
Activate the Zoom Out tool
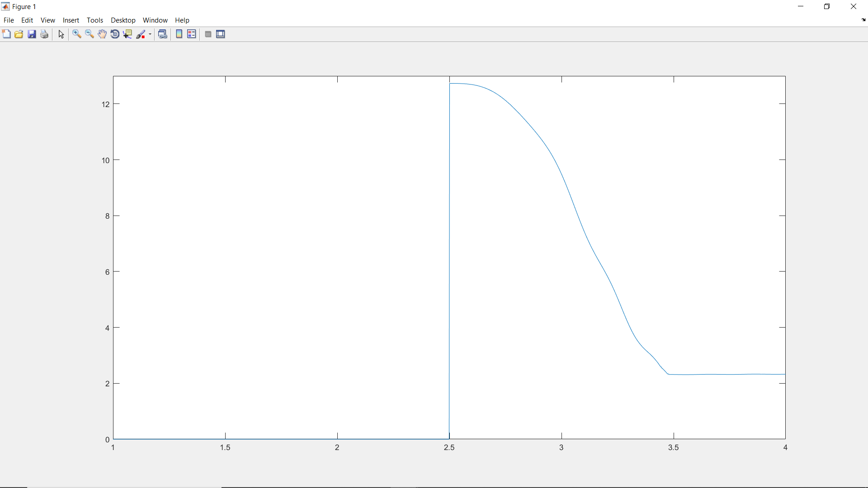coord(90,34)
